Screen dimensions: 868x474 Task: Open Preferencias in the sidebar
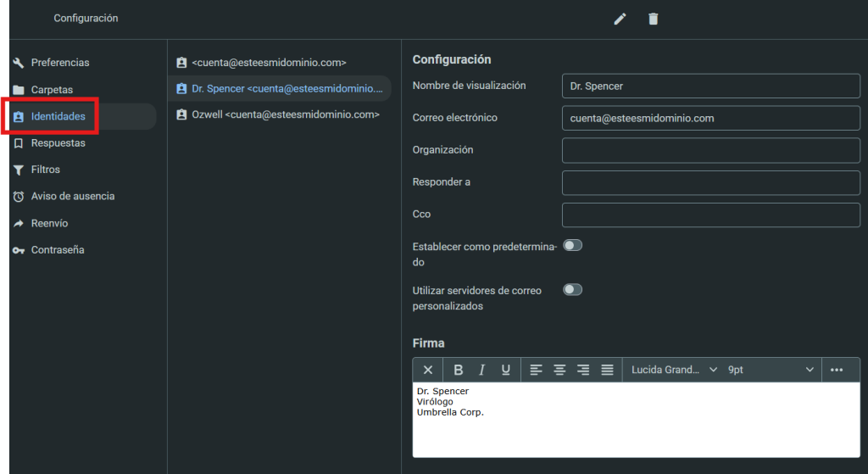pyautogui.click(x=59, y=63)
